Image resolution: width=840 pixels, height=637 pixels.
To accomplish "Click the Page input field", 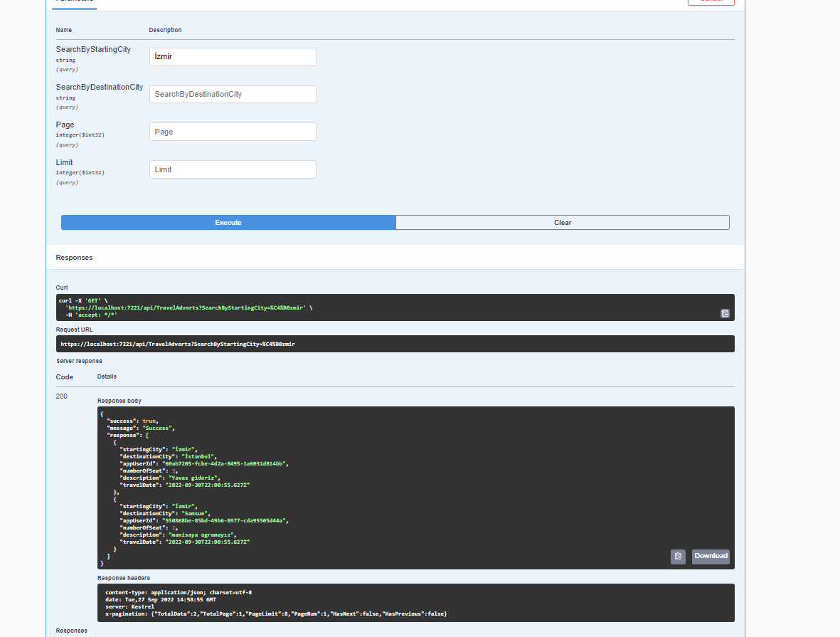I will pos(233,131).
